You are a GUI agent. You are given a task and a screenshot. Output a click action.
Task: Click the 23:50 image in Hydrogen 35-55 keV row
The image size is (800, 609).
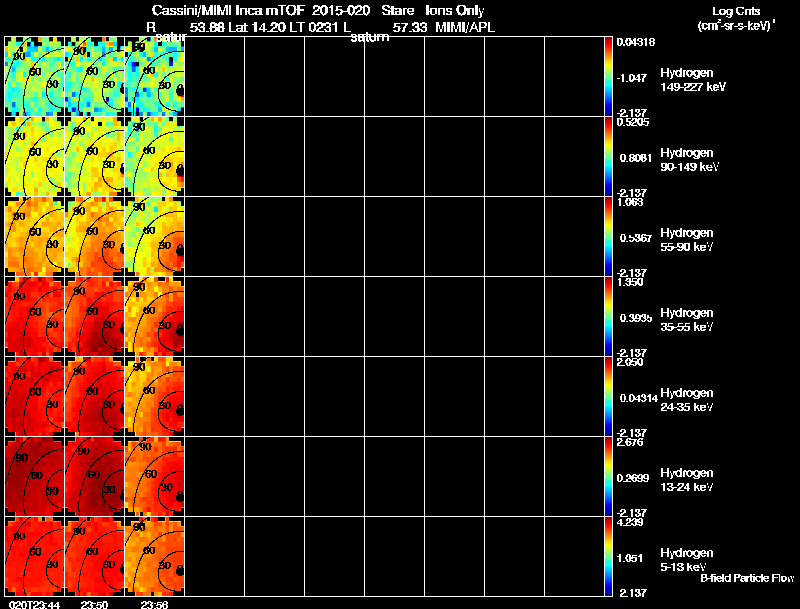pyautogui.click(x=94, y=316)
